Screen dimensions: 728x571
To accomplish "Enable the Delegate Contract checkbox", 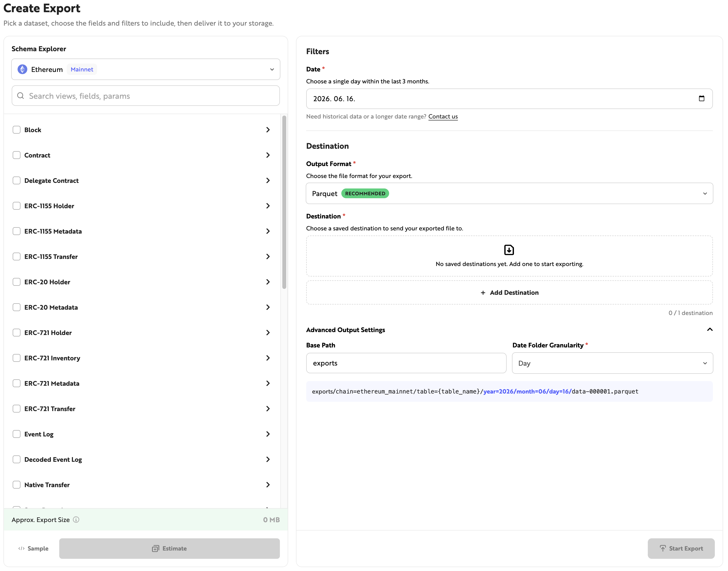I will [16, 180].
